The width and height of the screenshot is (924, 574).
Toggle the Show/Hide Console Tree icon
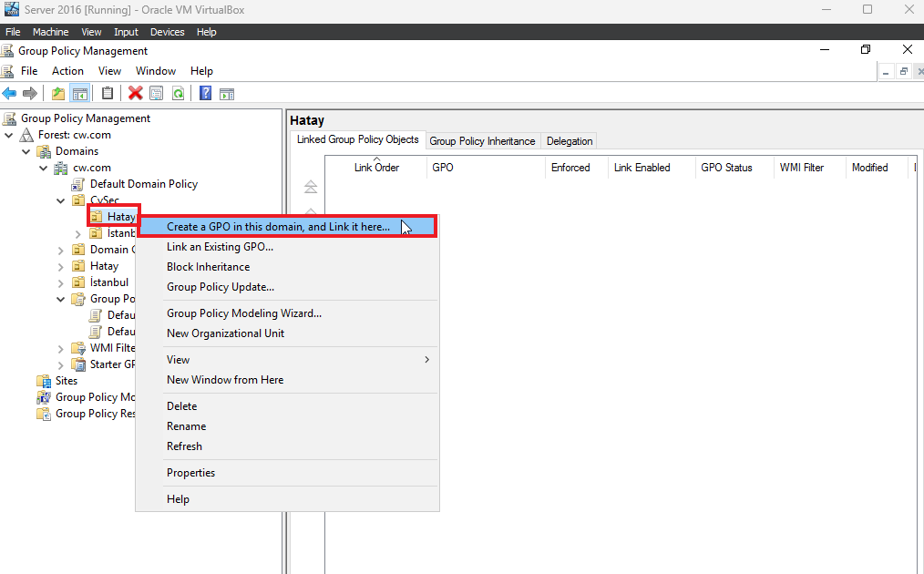tap(79, 93)
